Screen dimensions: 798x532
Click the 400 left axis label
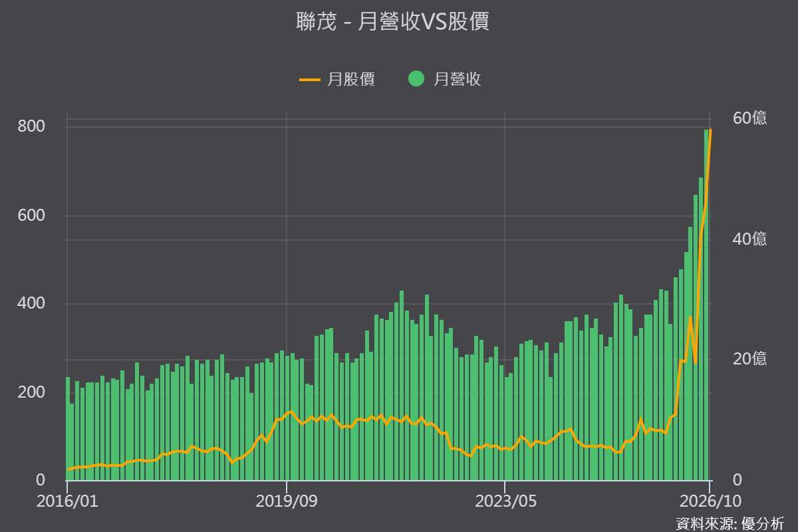pos(32,304)
